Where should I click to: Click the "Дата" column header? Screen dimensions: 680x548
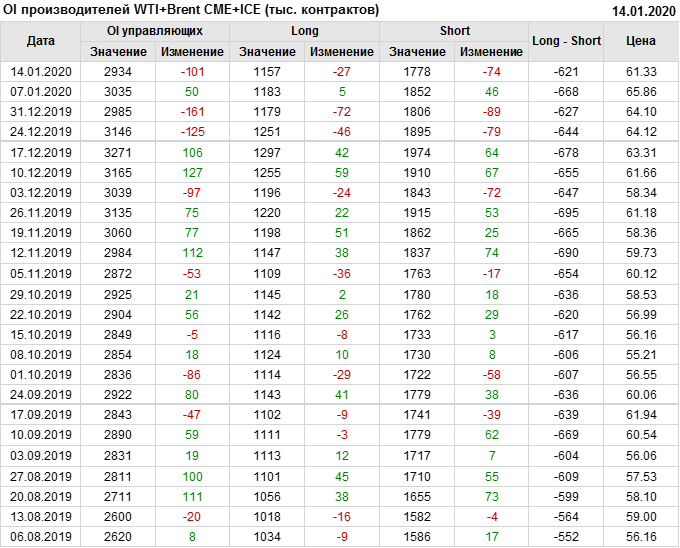tap(41, 41)
